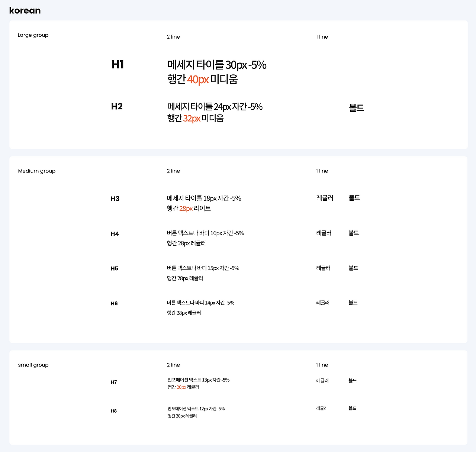Click the H8 heading label
476x452 pixels.
(x=114, y=411)
